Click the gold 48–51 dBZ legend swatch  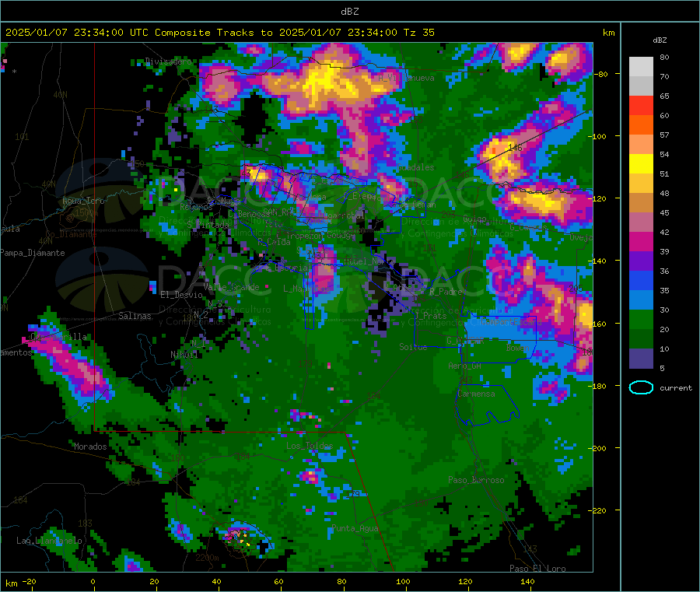click(641, 184)
